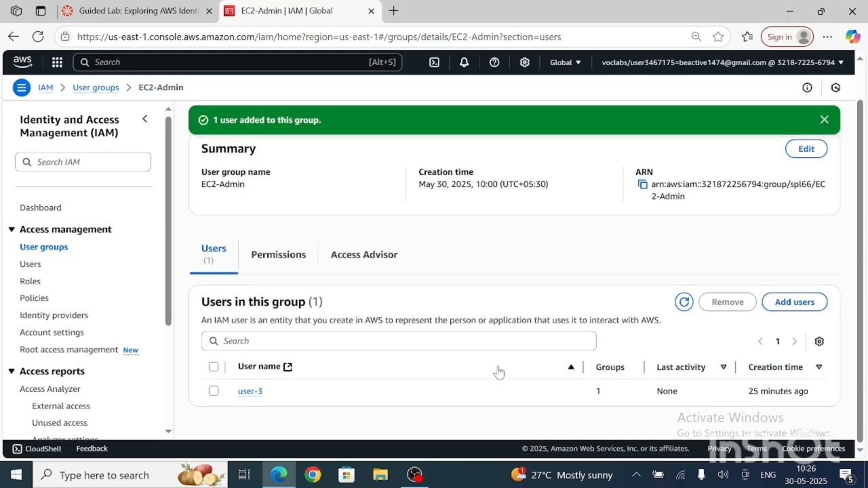Open CloudShell from the top bar icon
The width and height of the screenshot is (868, 488).
click(x=434, y=62)
